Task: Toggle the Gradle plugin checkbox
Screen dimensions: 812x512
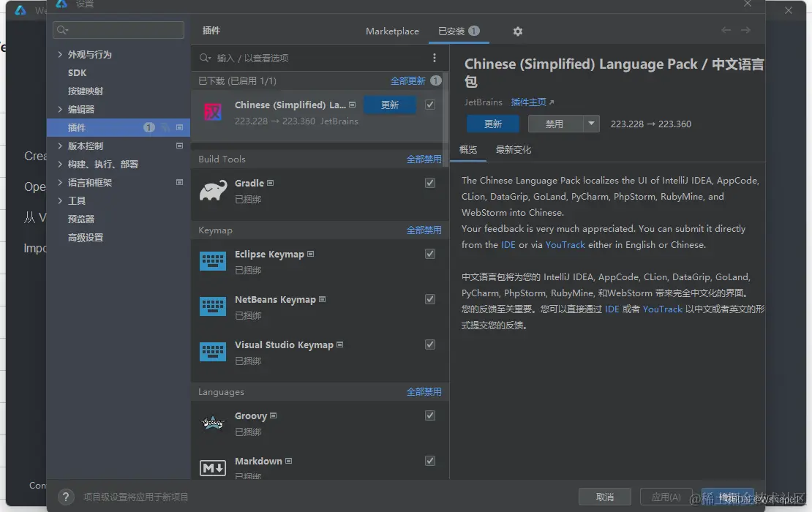Action: (430, 183)
